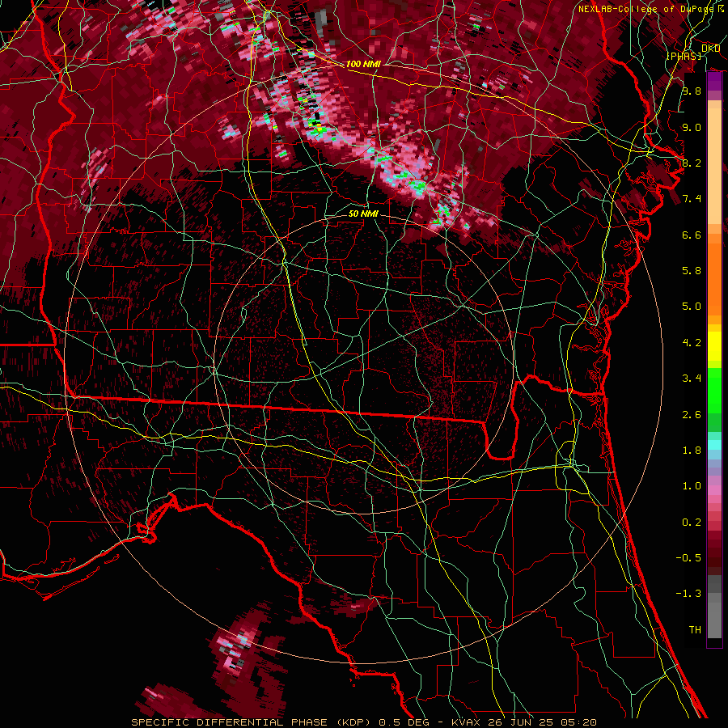Click the -1.3 scale value
The image size is (728, 728).
[688, 594]
